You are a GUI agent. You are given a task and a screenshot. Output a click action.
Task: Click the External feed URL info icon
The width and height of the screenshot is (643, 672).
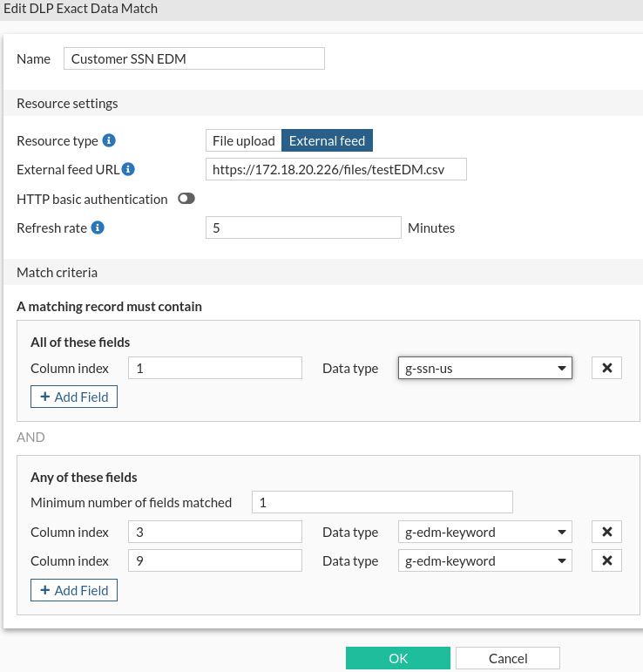(128, 169)
